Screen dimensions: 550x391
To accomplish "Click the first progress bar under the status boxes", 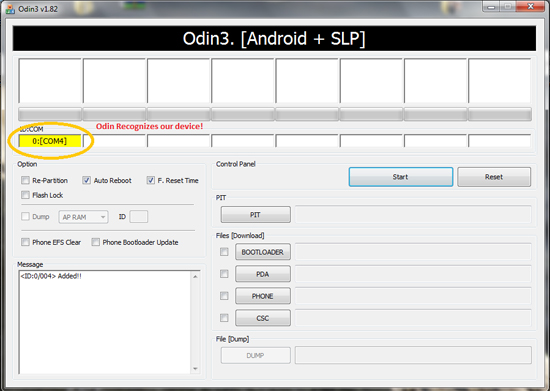I will (50, 114).
